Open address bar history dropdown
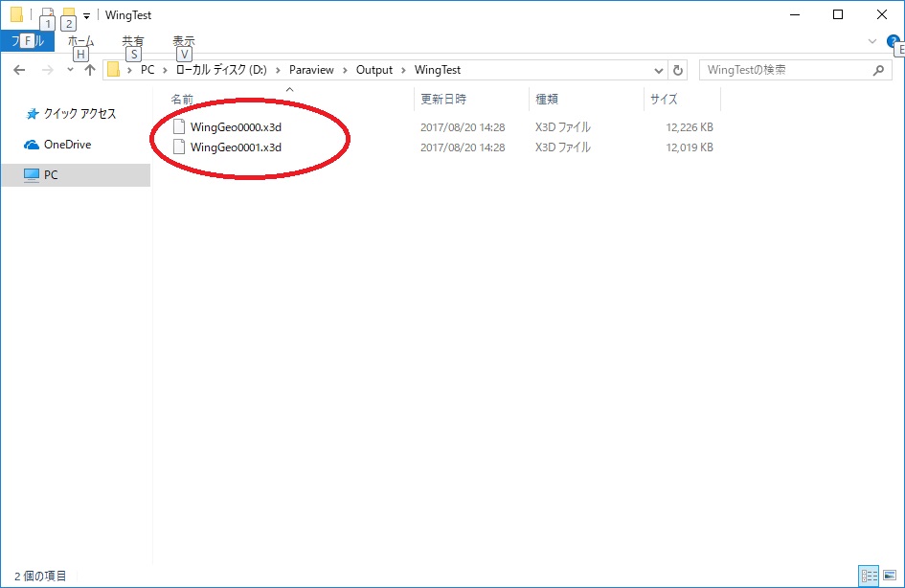This screenshot has height=588, width=905. [x=659, y=71]
